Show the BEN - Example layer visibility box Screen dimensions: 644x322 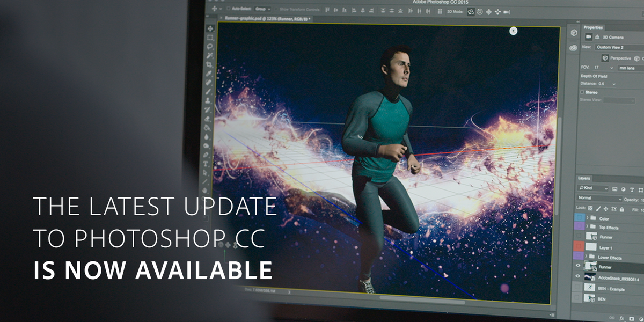[577, 288]
